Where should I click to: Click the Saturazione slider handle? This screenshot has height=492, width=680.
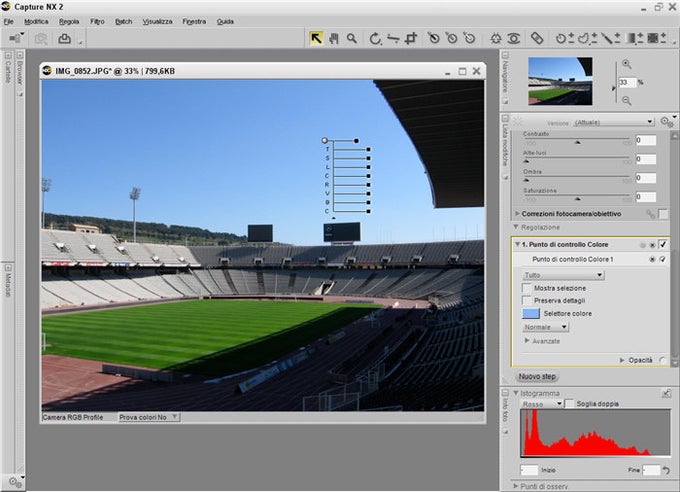point(577,199)
